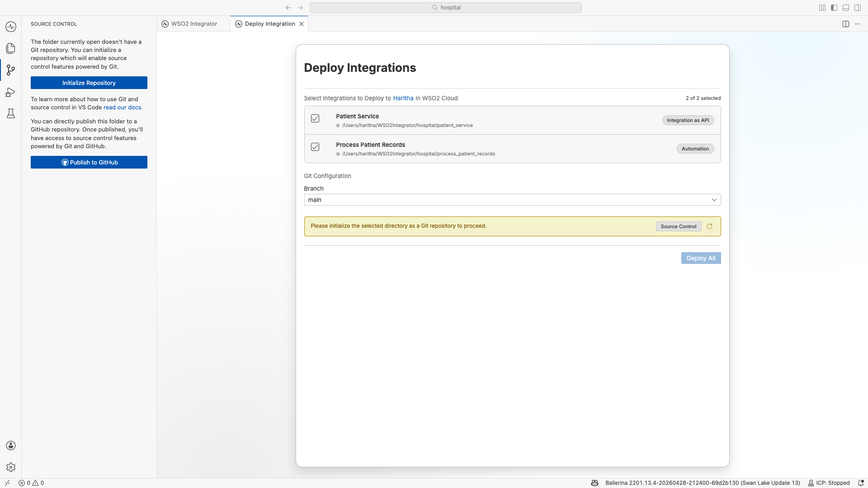Click the Process Patient Records name

370,145
